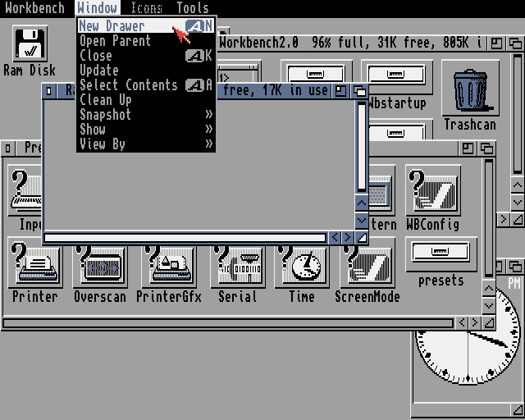Click up arrow in Prefs window
The width and height of the screenshot is (525, 420).
point(489,288)
